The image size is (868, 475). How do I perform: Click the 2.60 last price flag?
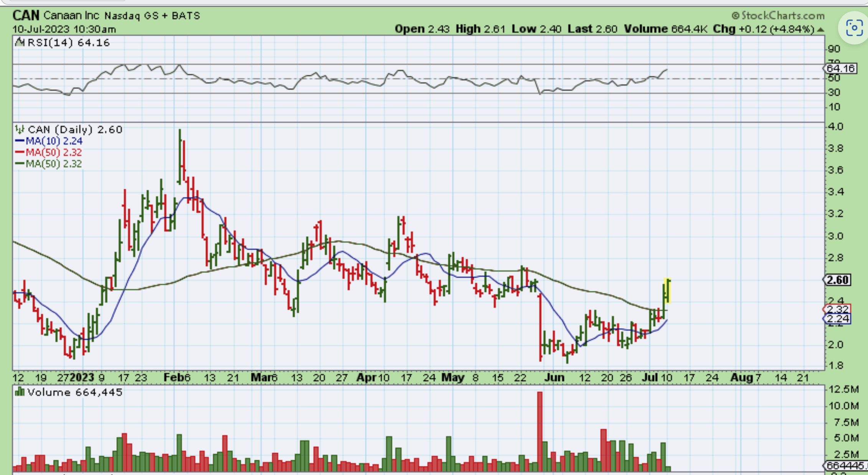click(838, 280)
